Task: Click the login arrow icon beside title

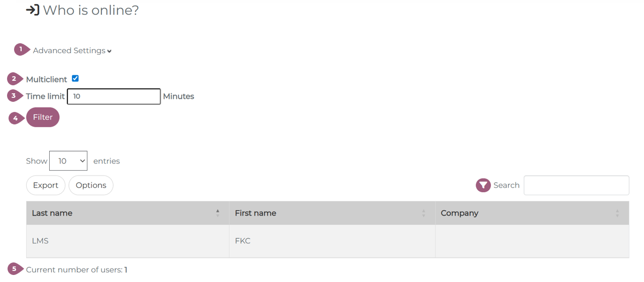Action: click(33, 10)
